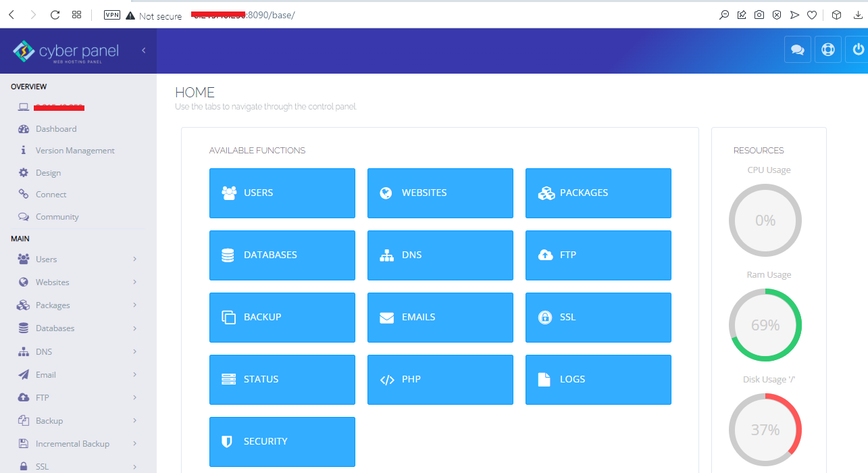
Task: Open the lifebuoy support icon
Action: (x=827, y=50)
